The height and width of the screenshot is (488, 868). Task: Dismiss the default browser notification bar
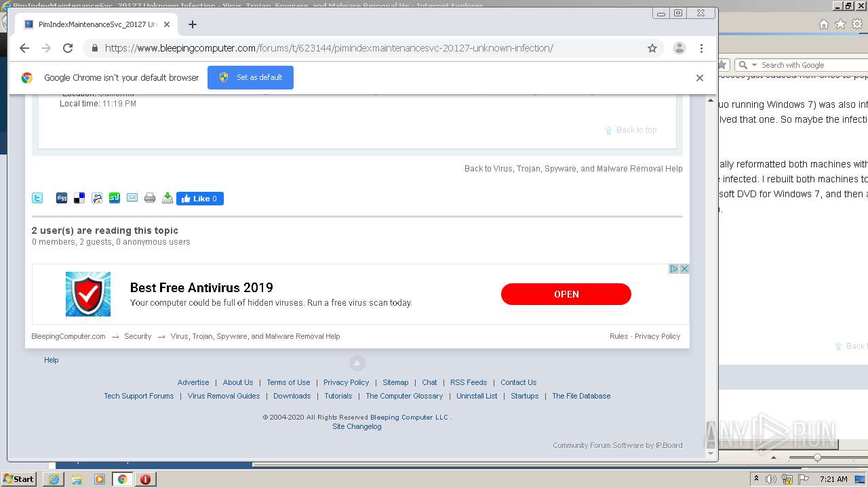click(699, 77)
